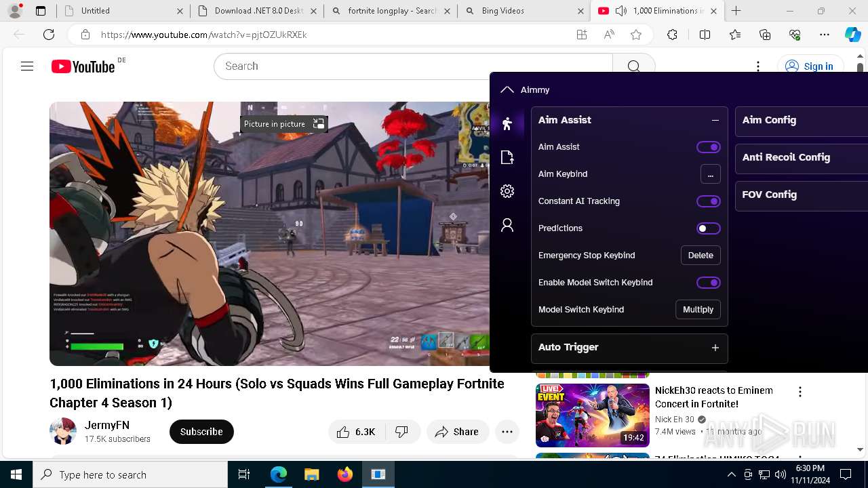Switch to Bing Videos tab
The height and width of the screenshot is (488, 868).
[x=524, y=11]
